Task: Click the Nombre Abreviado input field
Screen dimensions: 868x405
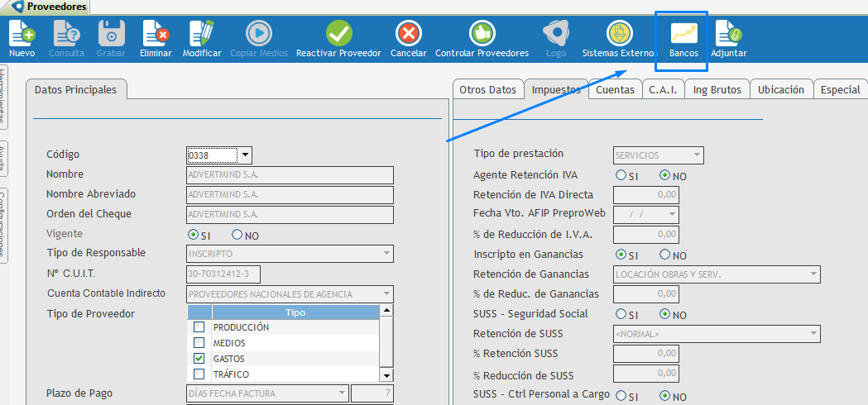Action: 290,194
